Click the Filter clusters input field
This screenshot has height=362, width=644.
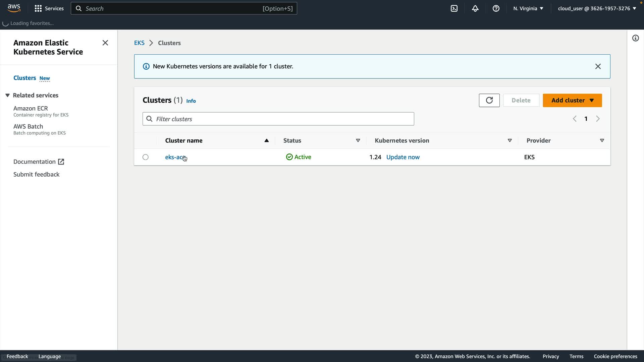(x=278, y=119)
